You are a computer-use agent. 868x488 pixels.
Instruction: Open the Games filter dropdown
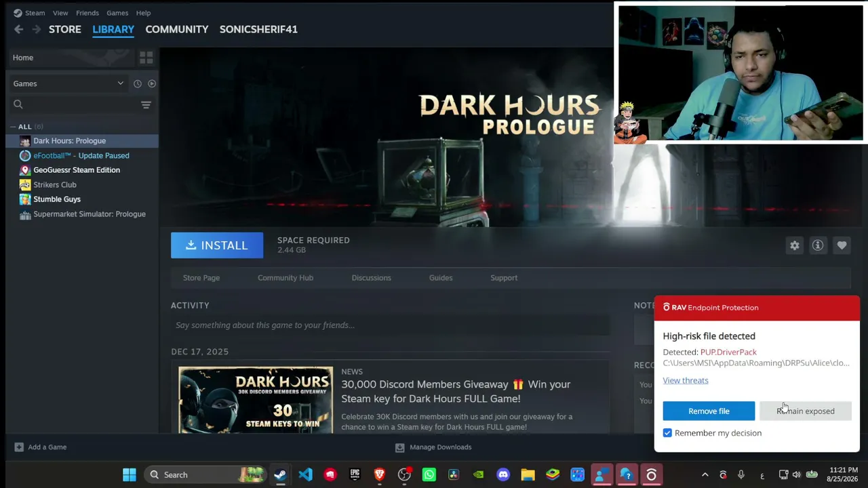[x=68, y=83]
